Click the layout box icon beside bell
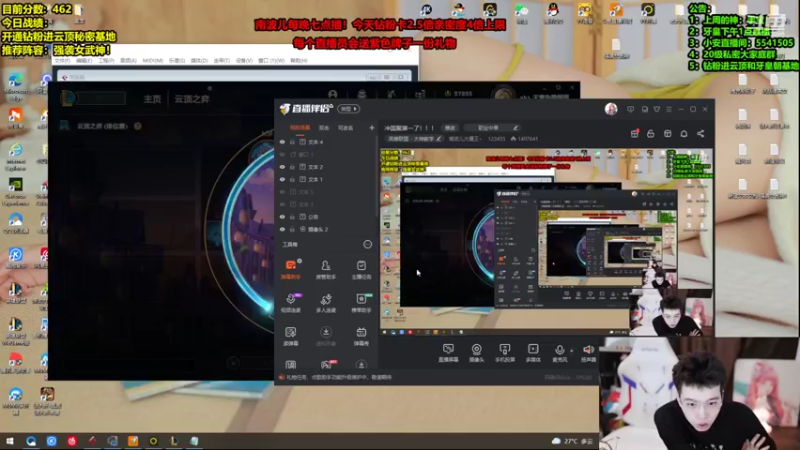The image size is (800, 450). coord(667,134)
